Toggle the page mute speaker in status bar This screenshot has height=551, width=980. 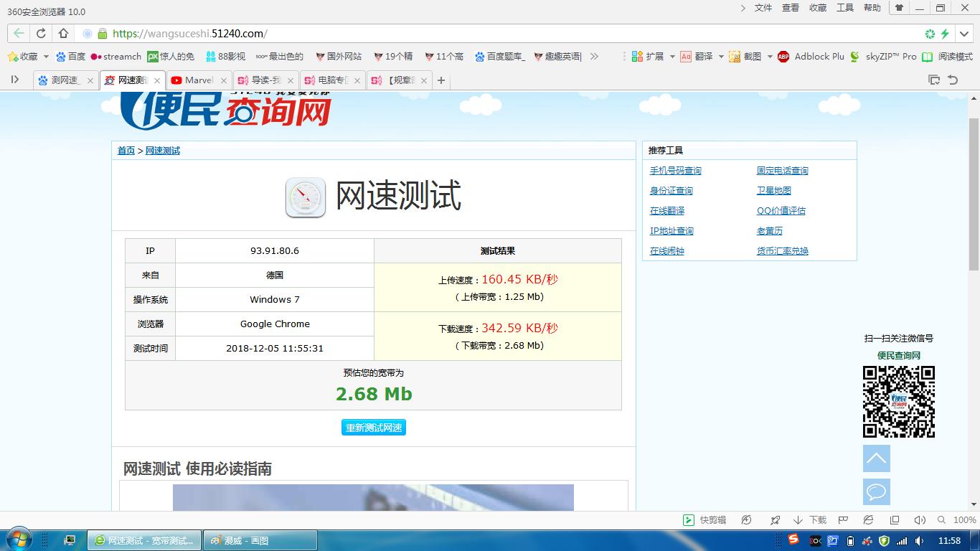(x=920, y=520)
